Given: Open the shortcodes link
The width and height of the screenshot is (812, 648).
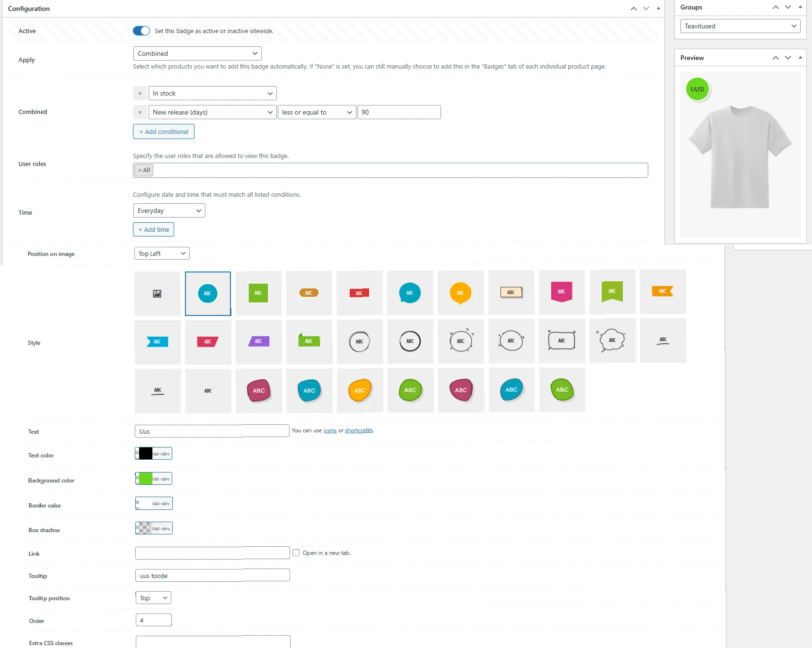Looking at the screenshot, I should coord(359,430).
